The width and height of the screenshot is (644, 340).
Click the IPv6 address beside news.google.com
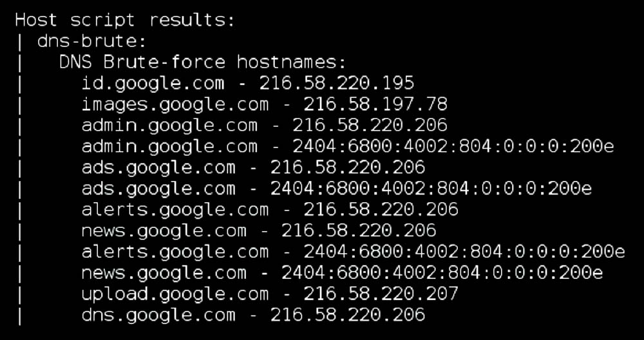pyautogui.click(x=442, y=272)
